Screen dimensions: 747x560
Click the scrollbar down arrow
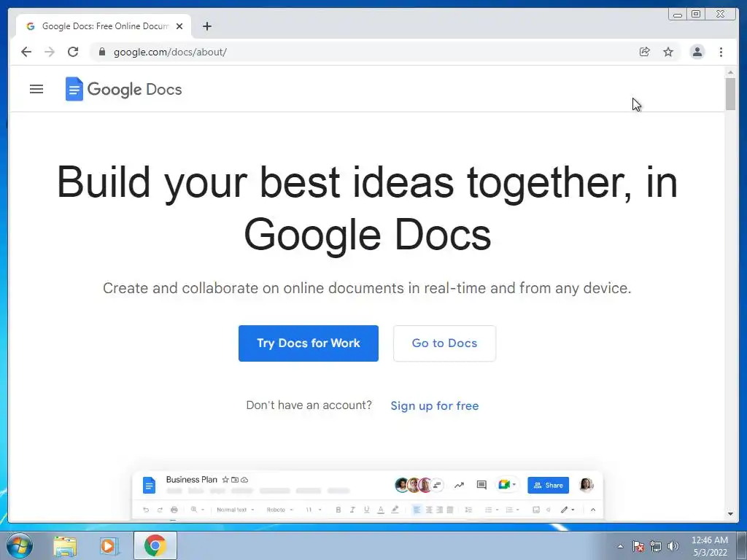730,514
